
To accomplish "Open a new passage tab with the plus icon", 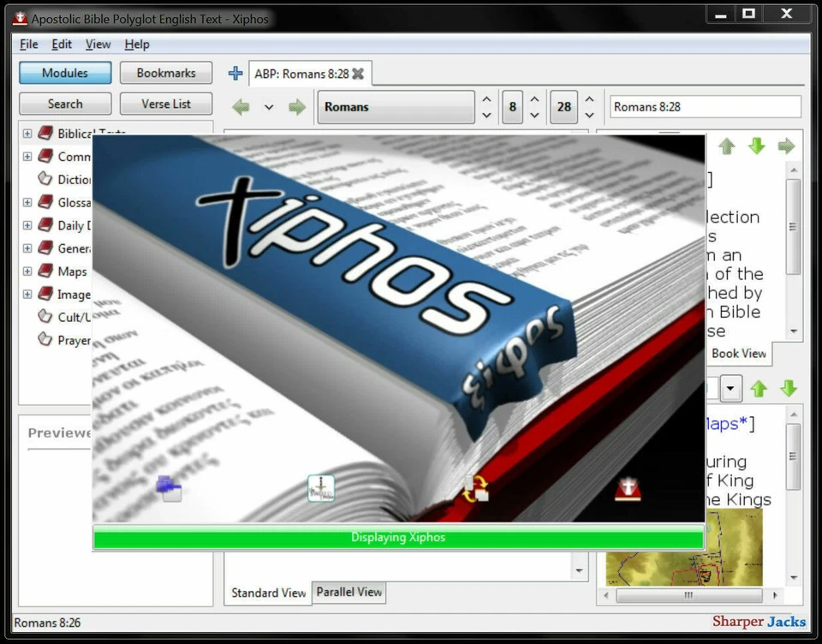I will tap(235, 74).
